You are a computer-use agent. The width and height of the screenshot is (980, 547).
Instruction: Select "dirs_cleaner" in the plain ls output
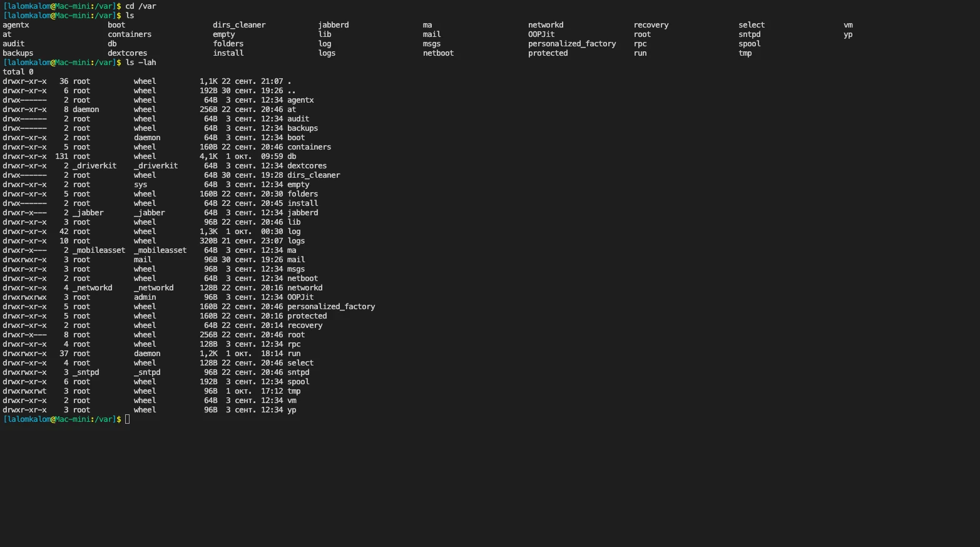click(x=239, y=25)
